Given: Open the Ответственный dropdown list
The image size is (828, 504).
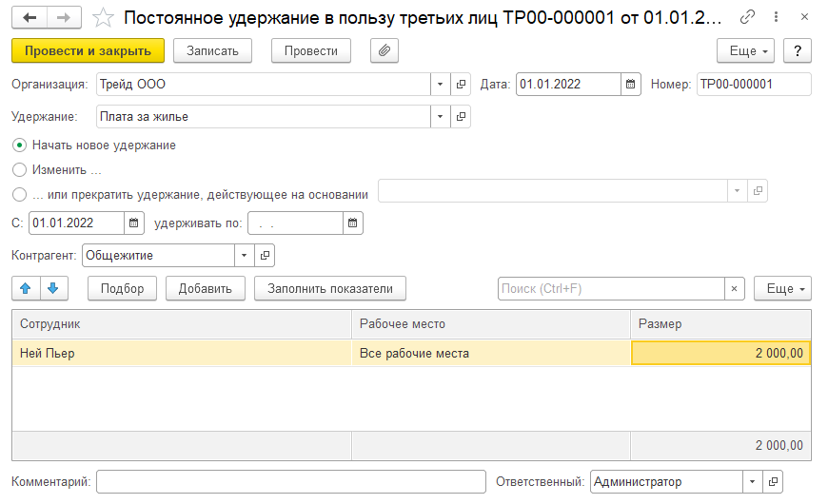Looking at the screenshot, I should 753,482.
